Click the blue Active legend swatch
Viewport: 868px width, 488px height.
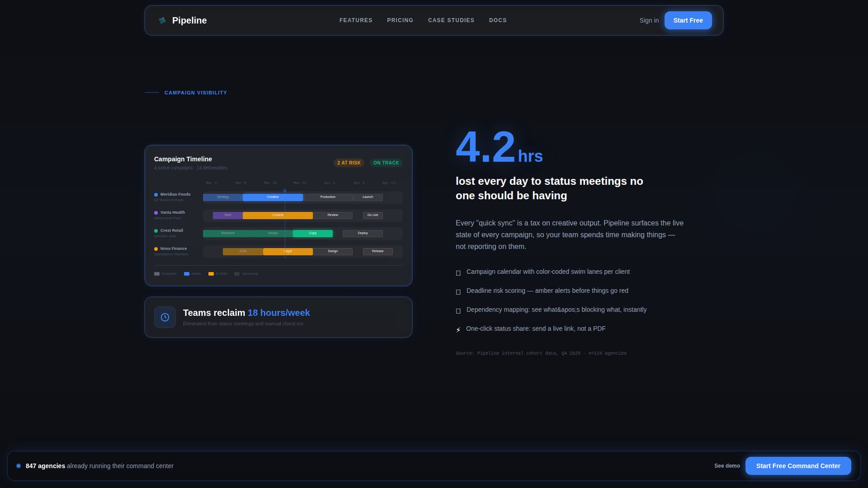[187, 274]
